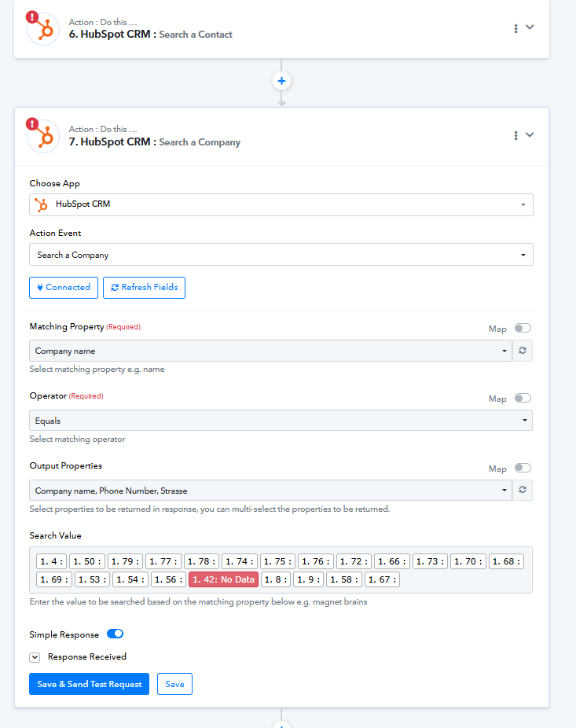Screen dimensions: 576x728
Task: Click the HubSpot icon on step 7
Action: coord(44,136)
